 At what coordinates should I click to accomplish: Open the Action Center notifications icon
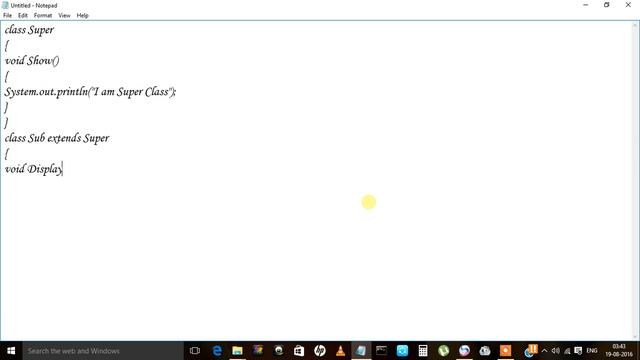(578, 351)
